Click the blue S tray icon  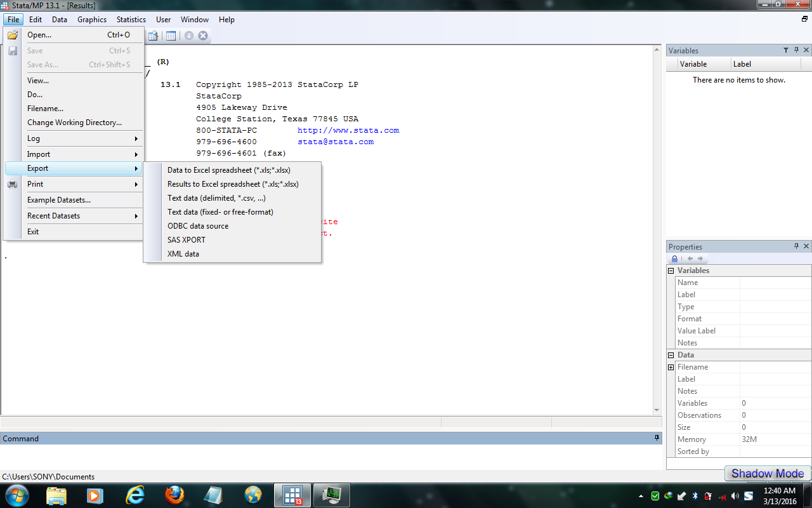(749, 496)
